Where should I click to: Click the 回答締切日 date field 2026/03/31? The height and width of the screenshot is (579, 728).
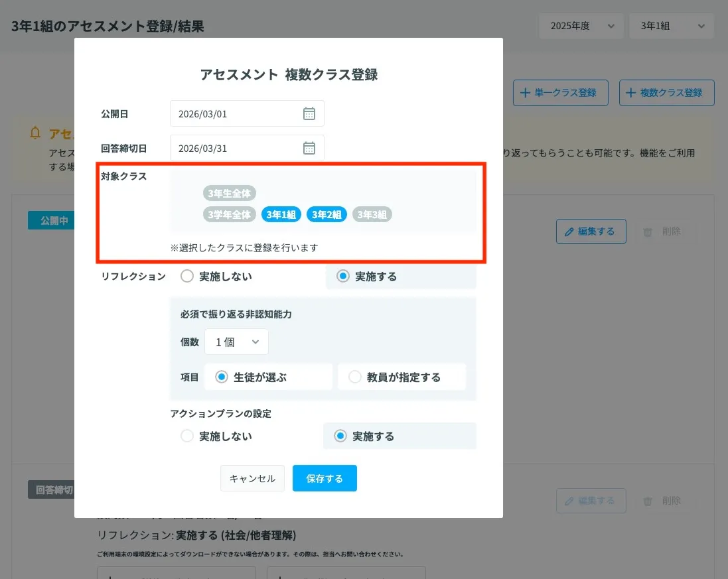click(247, 148)
